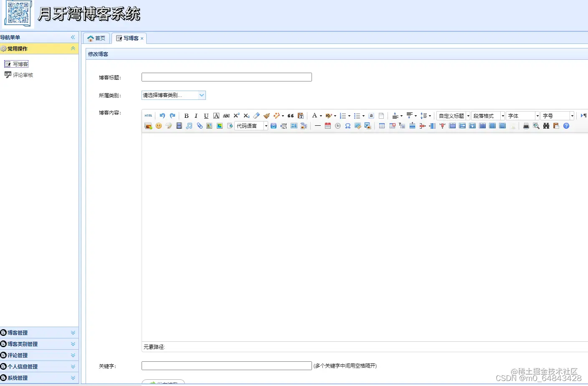The width and height of the screenshot is (588, 386).
Task: Apply subscript formatting
Action: coord(246,116)
